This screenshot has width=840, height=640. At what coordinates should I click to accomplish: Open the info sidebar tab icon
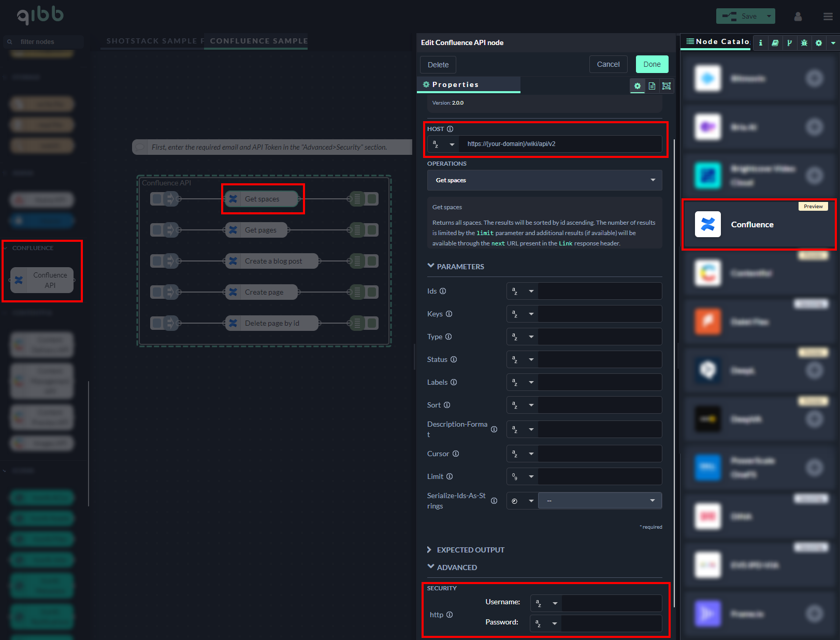click(x=760, y=43)
